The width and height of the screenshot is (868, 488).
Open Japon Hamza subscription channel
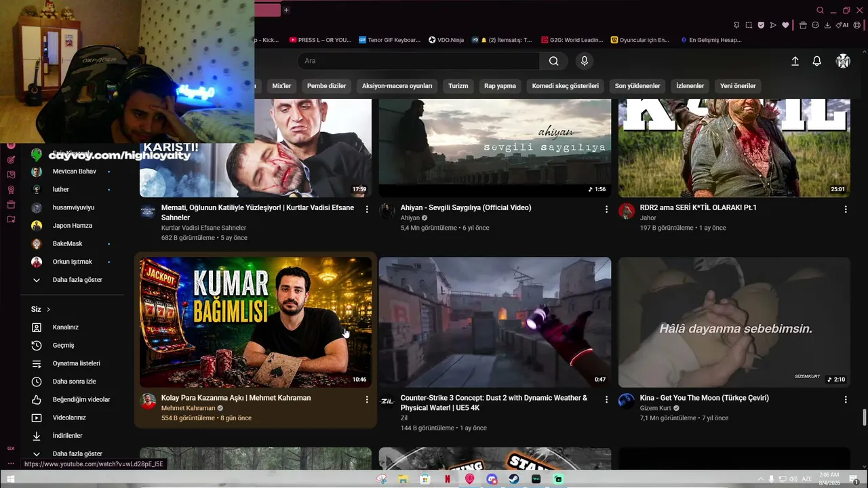pyautogui.click(x=71, y=226)
